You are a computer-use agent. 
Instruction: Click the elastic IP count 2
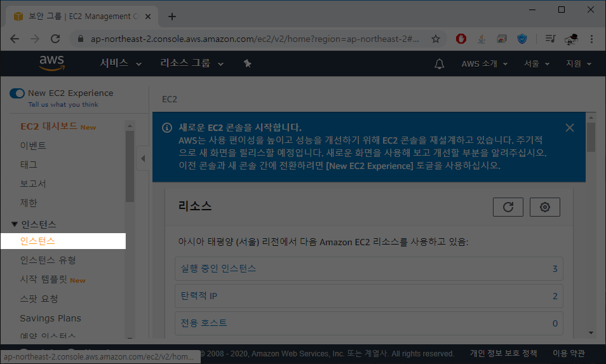click(x=555, y=296)
